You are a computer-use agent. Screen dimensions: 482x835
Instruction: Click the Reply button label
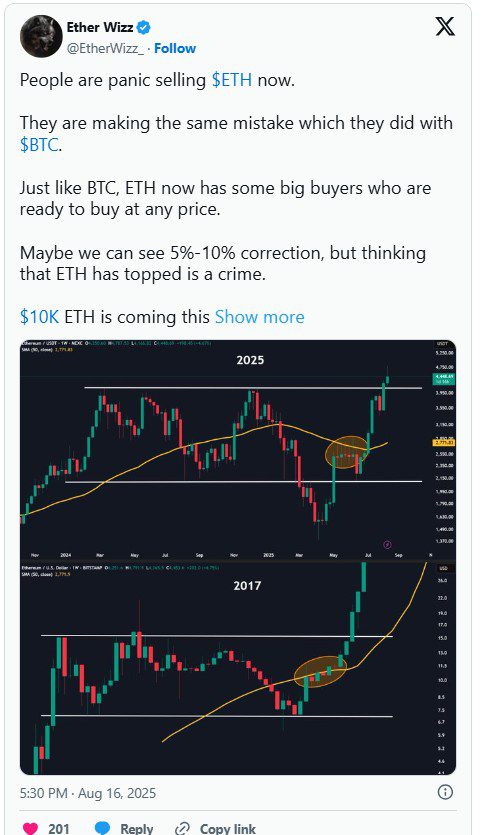coord(137,829)
